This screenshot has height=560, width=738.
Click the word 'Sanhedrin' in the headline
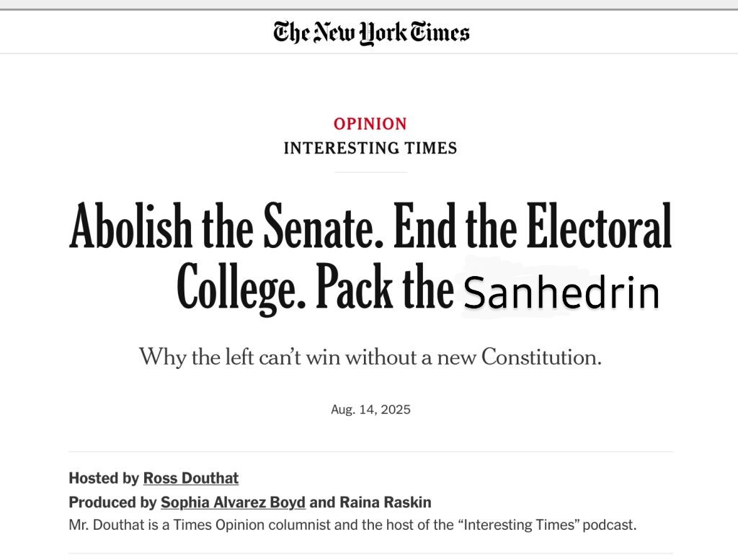[561, 293]
